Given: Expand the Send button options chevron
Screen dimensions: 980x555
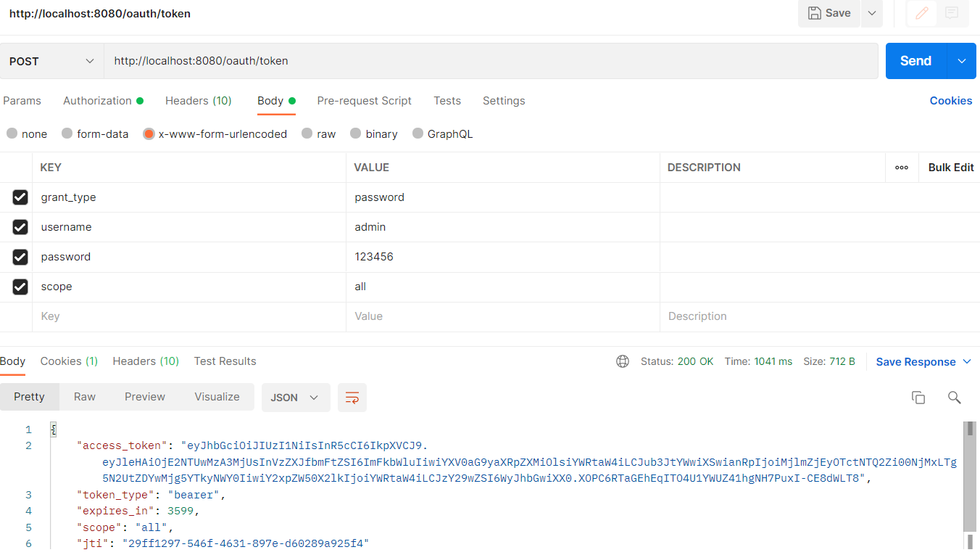Looking at the screenshot, I should (962, 61).
